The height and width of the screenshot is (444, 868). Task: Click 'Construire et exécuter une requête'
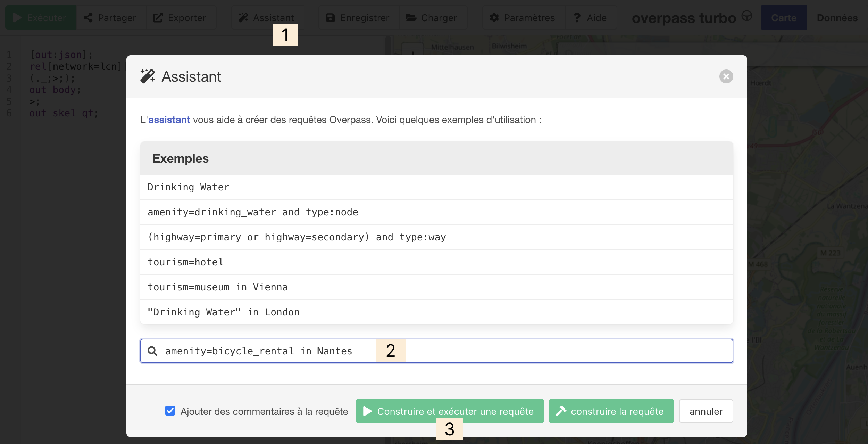coord(450,411)
